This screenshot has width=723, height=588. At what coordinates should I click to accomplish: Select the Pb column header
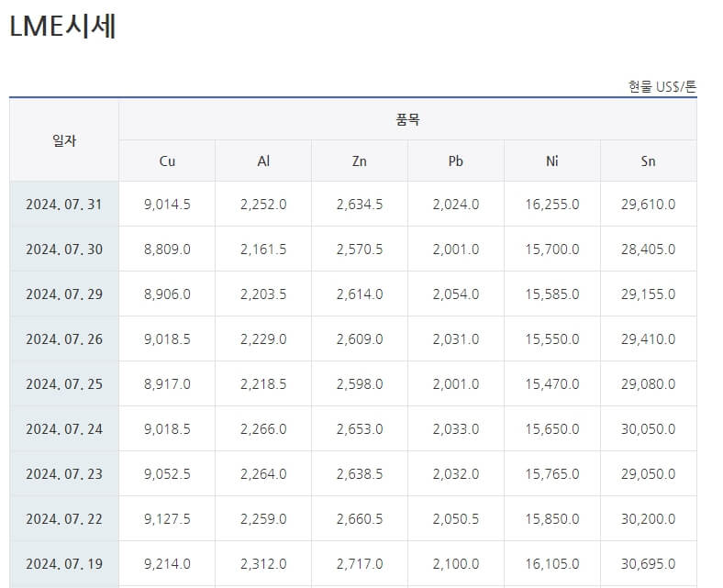pyautogui.click(x=456, y=161)
